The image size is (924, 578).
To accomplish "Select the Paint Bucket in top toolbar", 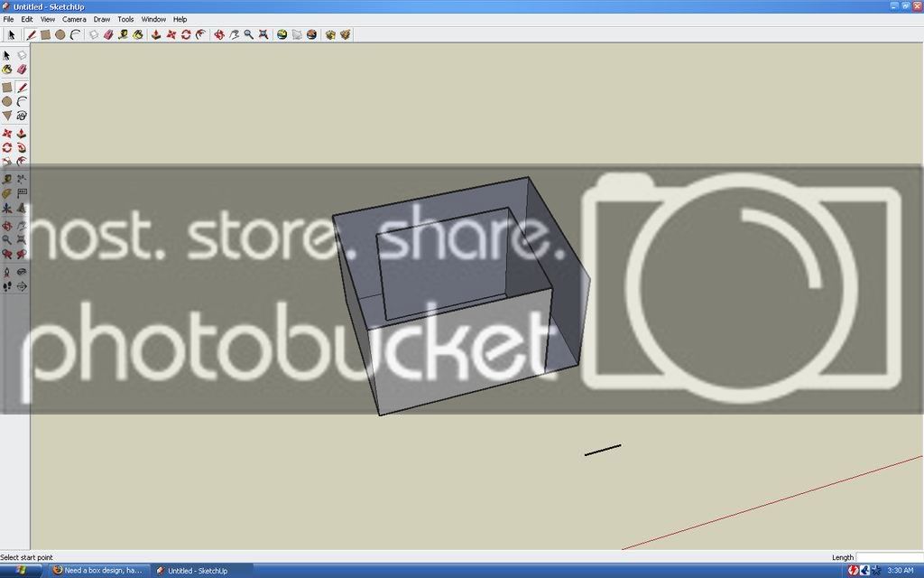I will 138,35.
